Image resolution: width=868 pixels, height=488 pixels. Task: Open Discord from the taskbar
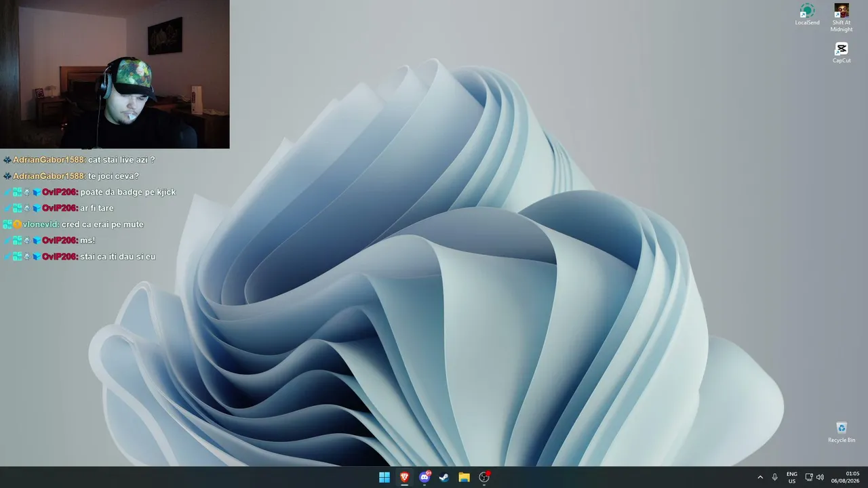(x=425, y=477)
